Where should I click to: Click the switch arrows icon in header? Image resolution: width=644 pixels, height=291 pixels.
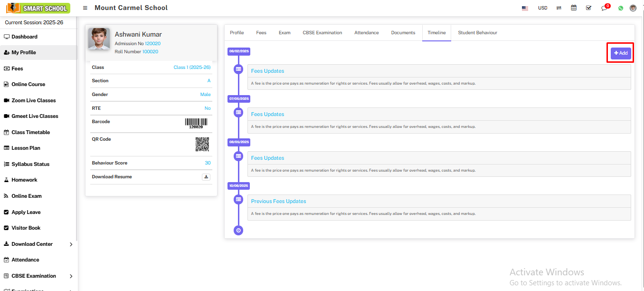pyautogui.click(x=559, y=8)
